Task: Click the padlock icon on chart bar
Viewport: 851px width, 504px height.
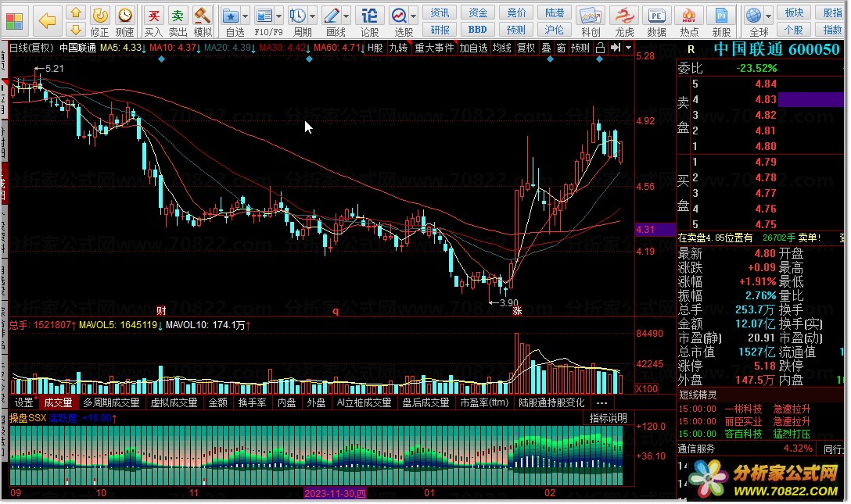Action: click(x=600, y=48)
